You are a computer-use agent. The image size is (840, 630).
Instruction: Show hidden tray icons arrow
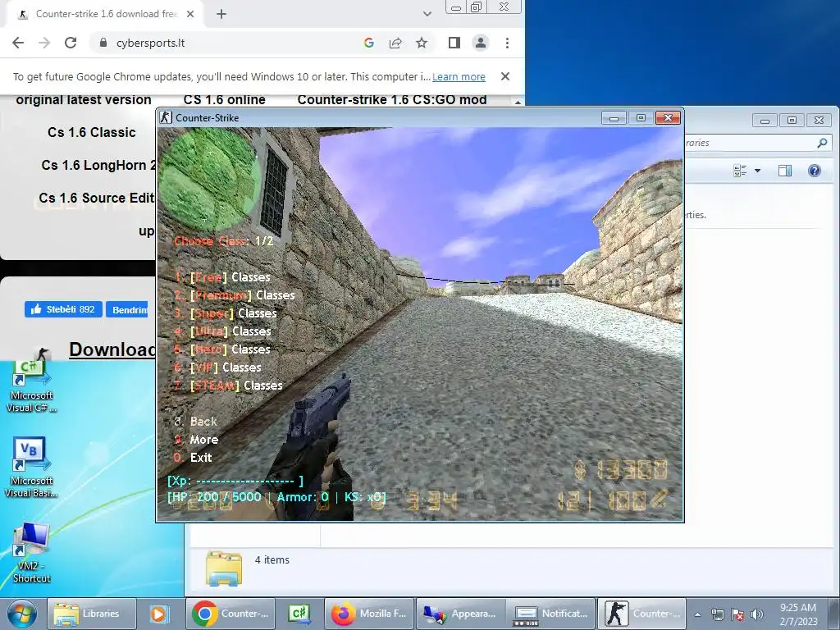697,614
